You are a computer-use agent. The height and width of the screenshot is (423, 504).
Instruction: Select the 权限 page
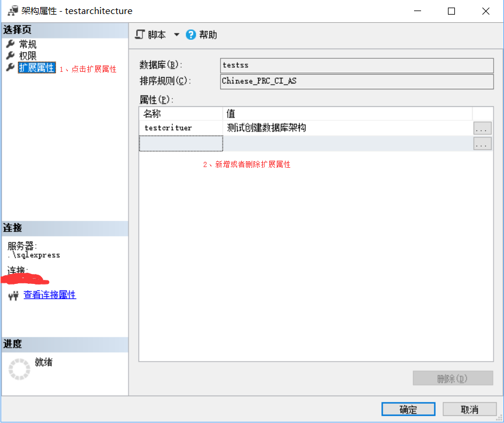coord(27,56)
